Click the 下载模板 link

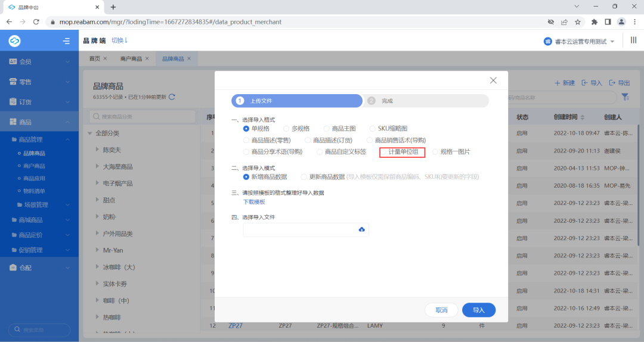pos(254,202)
